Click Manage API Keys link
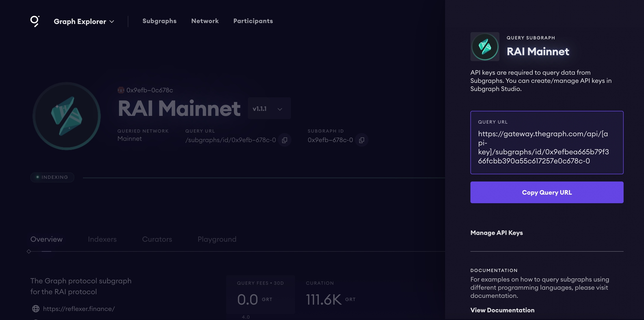Viewport: 644px width, 320px height. 496,233
